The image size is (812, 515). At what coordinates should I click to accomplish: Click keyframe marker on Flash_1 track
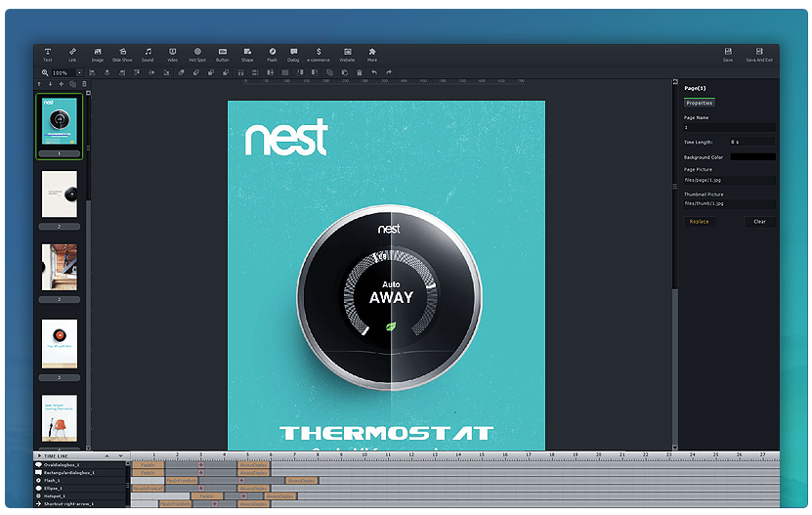[241, 480]
